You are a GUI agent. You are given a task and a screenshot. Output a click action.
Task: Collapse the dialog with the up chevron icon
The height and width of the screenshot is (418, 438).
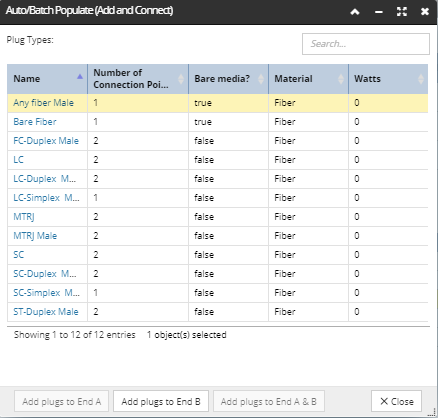355,12
